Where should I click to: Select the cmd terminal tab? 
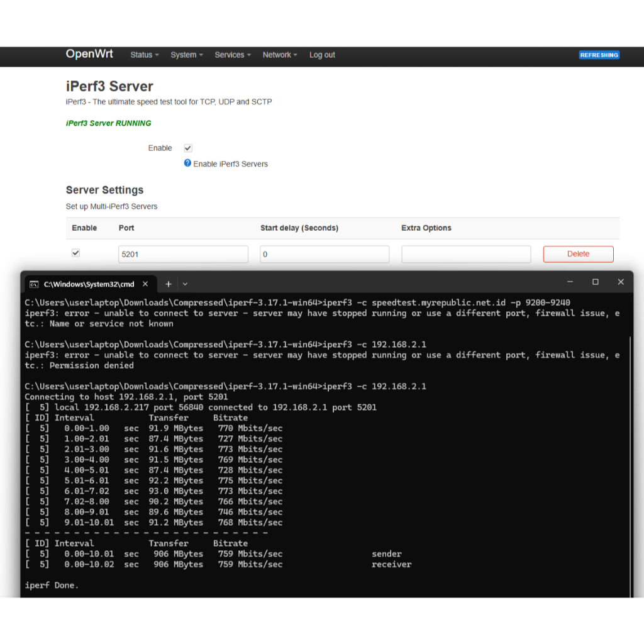pos(88,284)
